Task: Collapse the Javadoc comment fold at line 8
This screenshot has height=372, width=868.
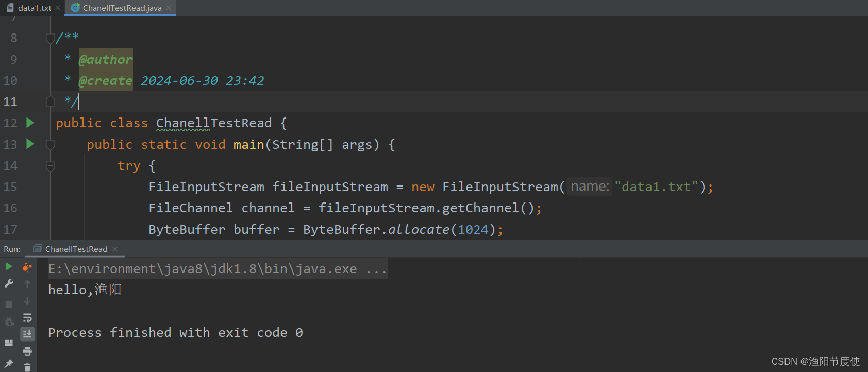Action: click(x=50, y=38)
